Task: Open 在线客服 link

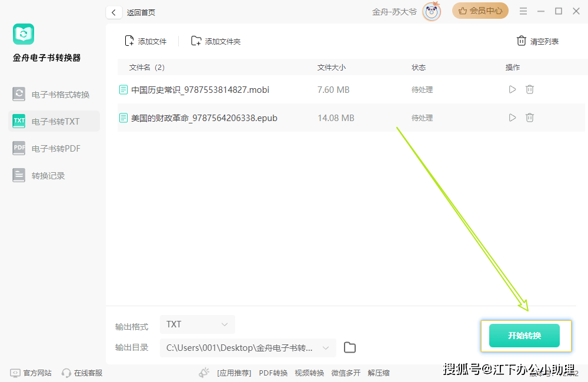Action: [88, 373]
